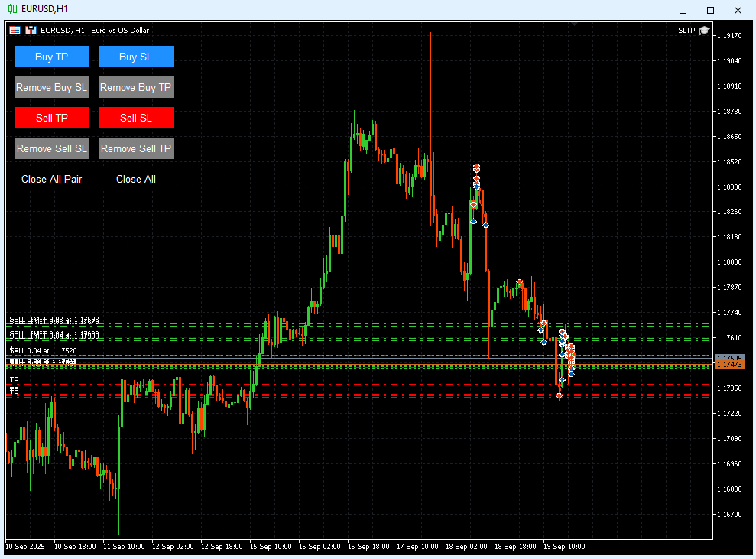The height and width of the screenshot is (559, 756).
Task: Click the gray 1.17505 bid price tag
Action: (x=729, y=358)
